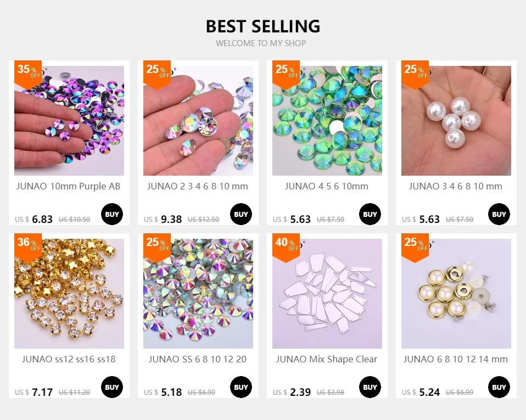This screenshot has width=526, height=420.
Task: Click BUY for JUNAO ss12 ss16 ss18
Action: pyautogui.click(x=112, y=387)
